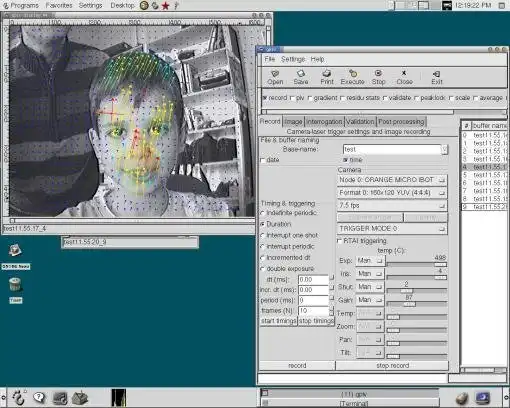
Task: Click the Stop toolbar icon
Action: [x=378, y=77]
